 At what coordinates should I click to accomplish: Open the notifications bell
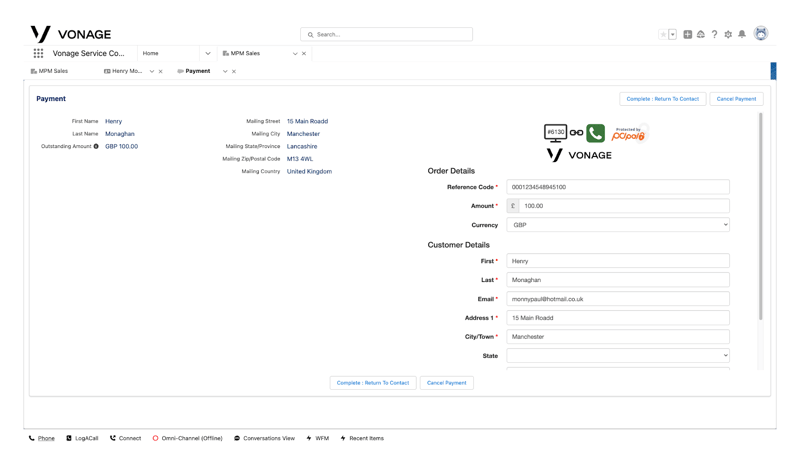click(x=742, y=34)
